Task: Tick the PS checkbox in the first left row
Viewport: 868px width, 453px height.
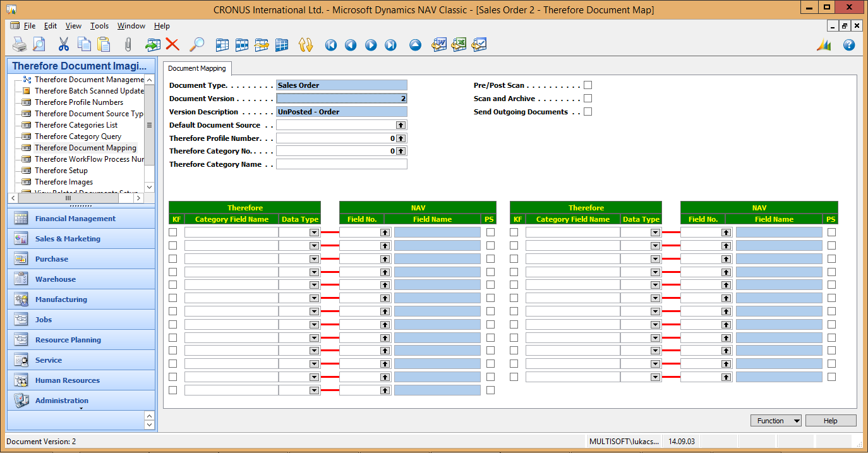Action: [x=491, y=232]
